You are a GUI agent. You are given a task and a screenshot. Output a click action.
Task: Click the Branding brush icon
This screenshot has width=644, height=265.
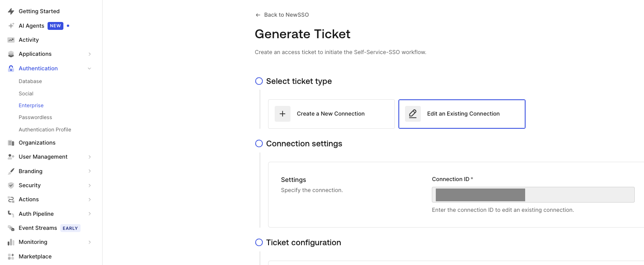(x=11, y=171)
